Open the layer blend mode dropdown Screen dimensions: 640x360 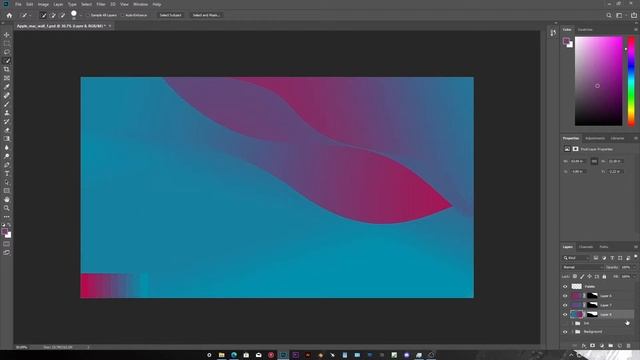point(582,267)
